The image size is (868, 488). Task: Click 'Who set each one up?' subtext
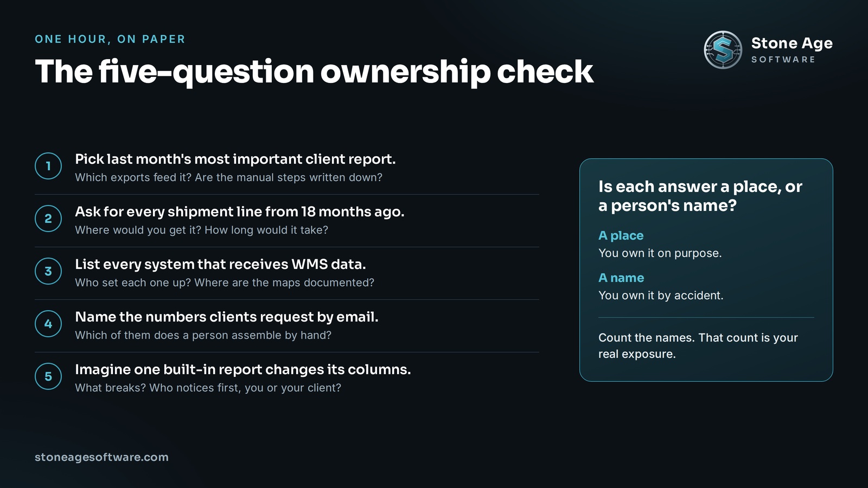tap(133, 282)
